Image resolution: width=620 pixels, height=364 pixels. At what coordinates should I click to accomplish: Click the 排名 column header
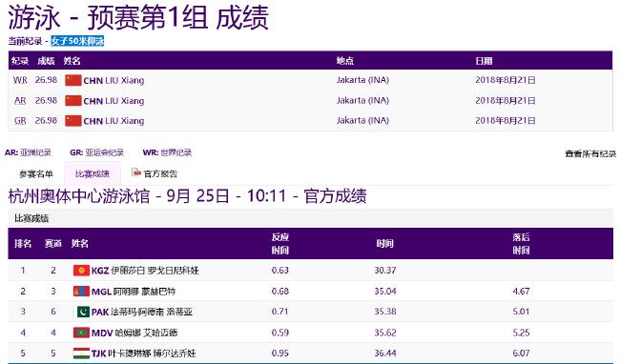point(23,244)
